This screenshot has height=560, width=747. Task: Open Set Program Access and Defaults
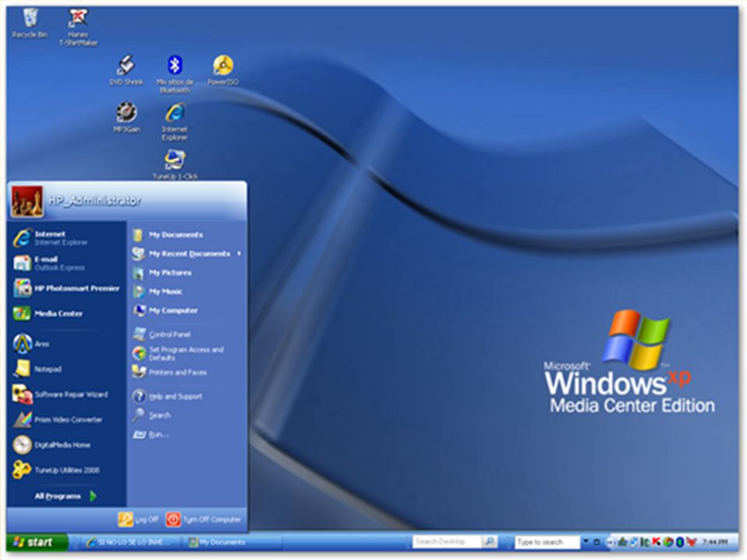187,353
